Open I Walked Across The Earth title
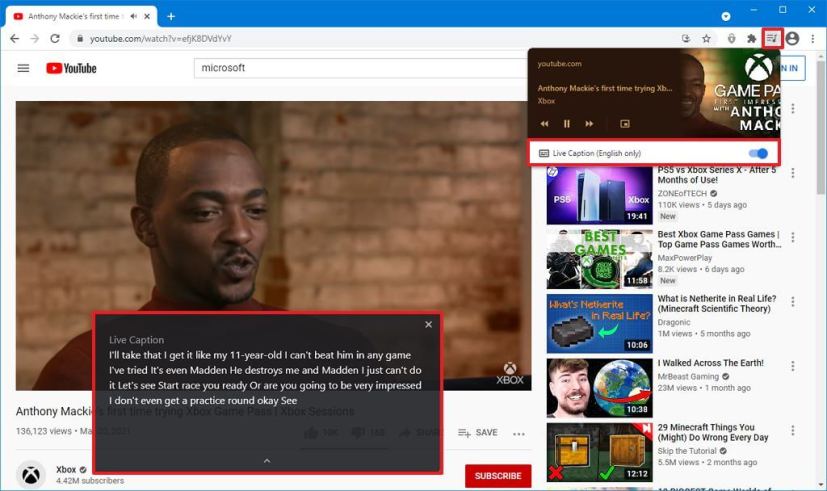This screenshot has width=827, height=491. point(710,363)
